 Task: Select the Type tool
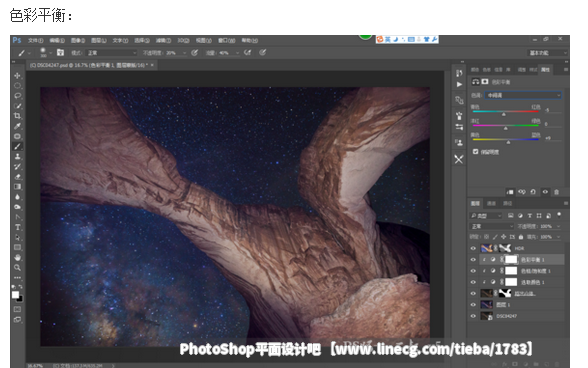tap(18, 227)
